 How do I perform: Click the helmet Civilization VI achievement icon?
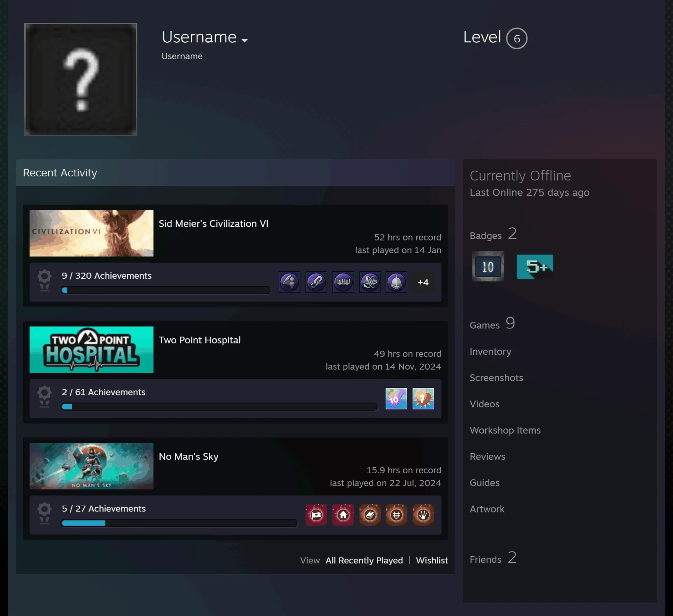pos(396,282)
